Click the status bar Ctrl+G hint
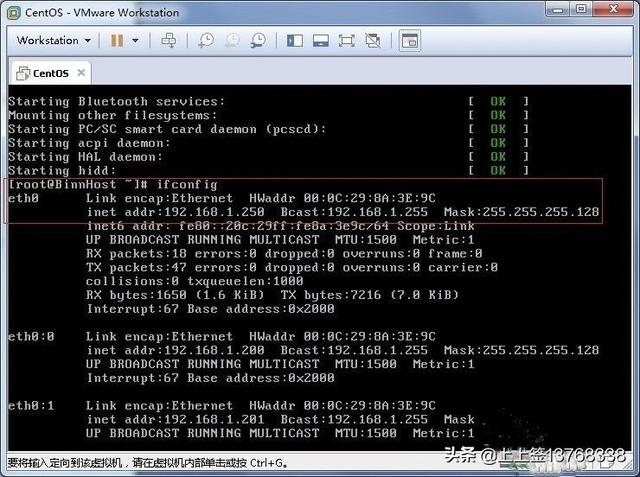This screenshot has height=477, width=640. [148, 463]
